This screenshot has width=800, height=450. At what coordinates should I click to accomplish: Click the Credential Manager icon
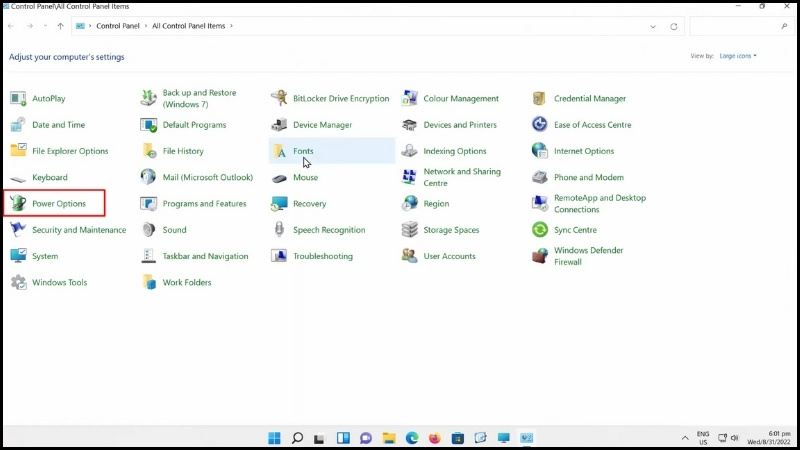[539, 98]
